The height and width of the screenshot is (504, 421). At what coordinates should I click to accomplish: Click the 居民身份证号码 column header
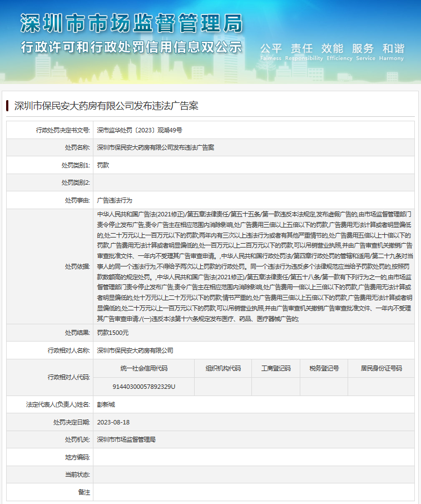tap(381, 368)
